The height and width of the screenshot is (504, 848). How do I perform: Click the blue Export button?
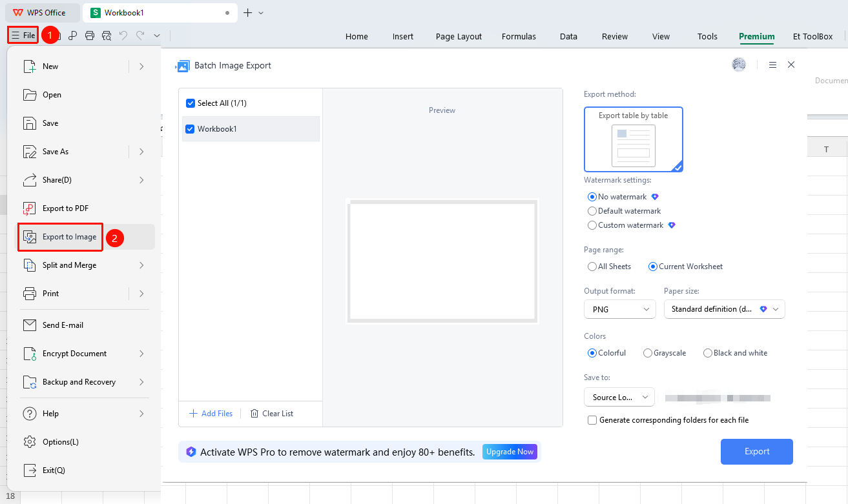click(x=757, y=452)
